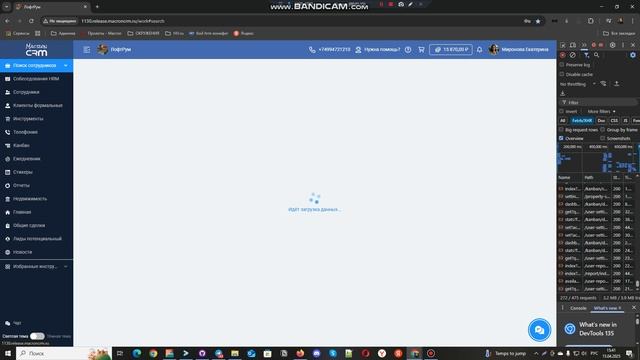Stop recording the DevTools network log

pyautogui.click(x=562, y=55)
